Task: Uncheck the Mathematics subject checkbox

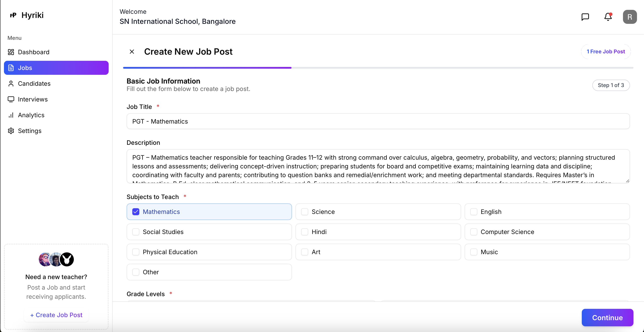Action: (136, 211)
